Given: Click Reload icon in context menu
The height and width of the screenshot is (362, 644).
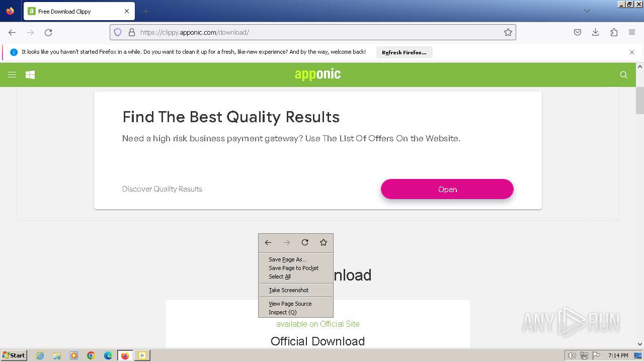Looking at the screenshot, I should [x=305, y=243].
